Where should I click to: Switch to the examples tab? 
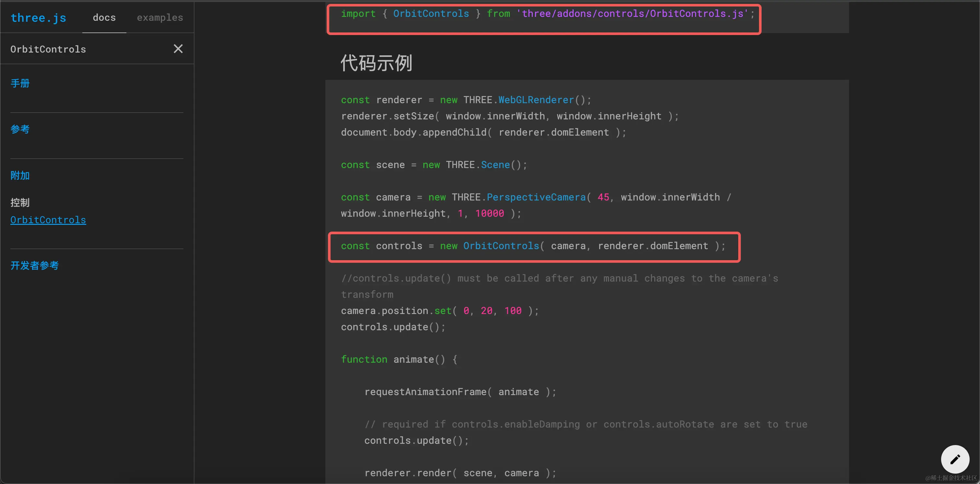[160, 18]
